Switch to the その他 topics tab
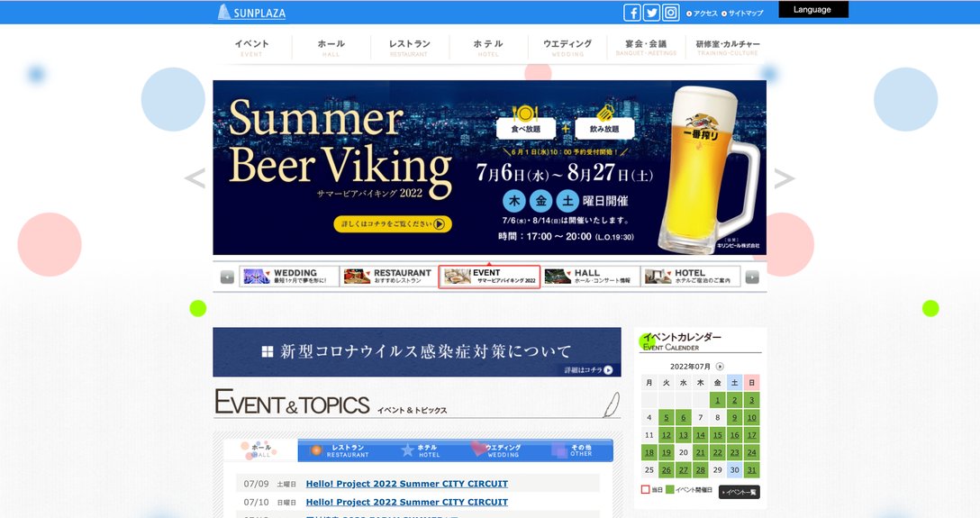The width and height of the screenshot is (980, 518). pos(580,450)
